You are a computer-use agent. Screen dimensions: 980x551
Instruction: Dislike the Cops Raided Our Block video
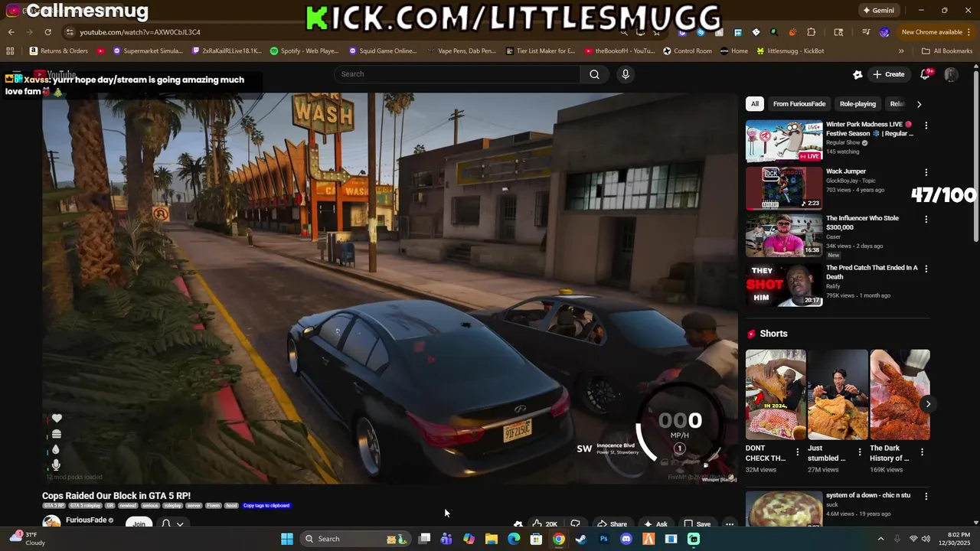575,524
